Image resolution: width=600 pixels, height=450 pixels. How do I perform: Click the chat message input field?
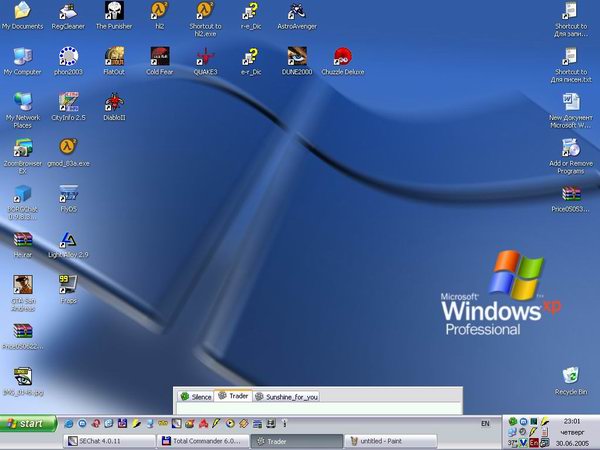tap(318, 408)
